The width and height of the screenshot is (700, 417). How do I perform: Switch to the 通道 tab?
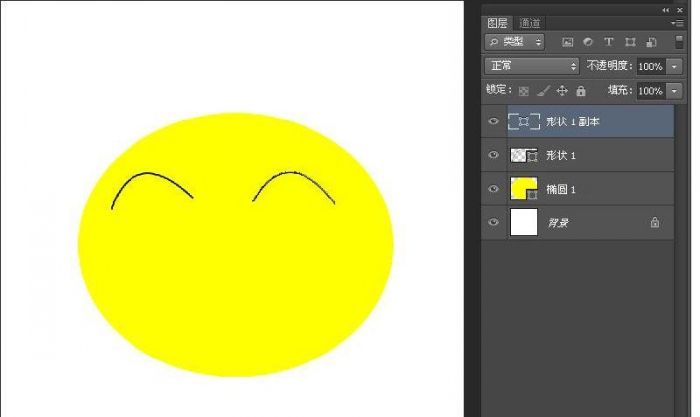[x=530, y=23]
